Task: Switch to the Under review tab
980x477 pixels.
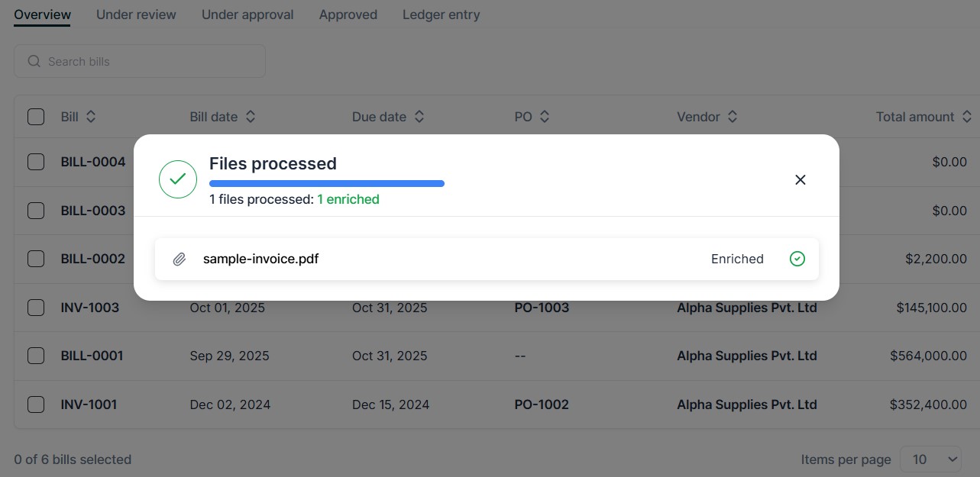Action: coord(136,15)
